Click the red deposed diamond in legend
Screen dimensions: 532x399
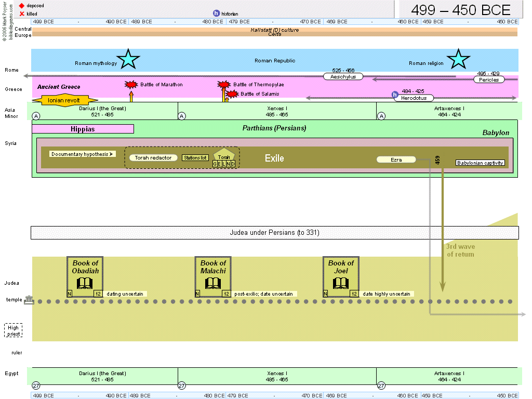click(22, 5)
